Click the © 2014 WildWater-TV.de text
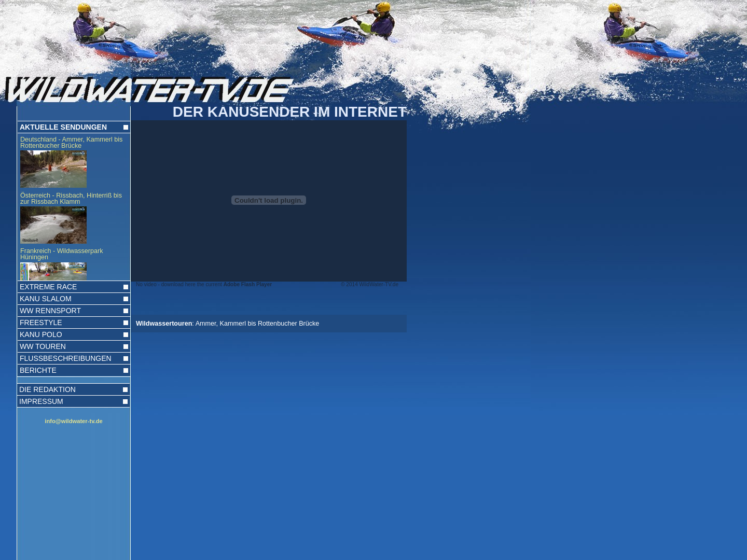747x560 pixels. click(x=369, y=285)
